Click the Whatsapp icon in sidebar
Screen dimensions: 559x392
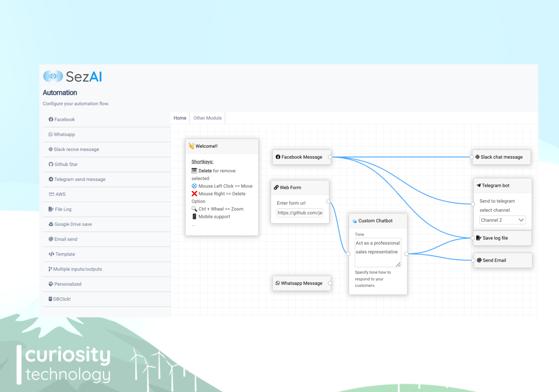pos(50,134)
